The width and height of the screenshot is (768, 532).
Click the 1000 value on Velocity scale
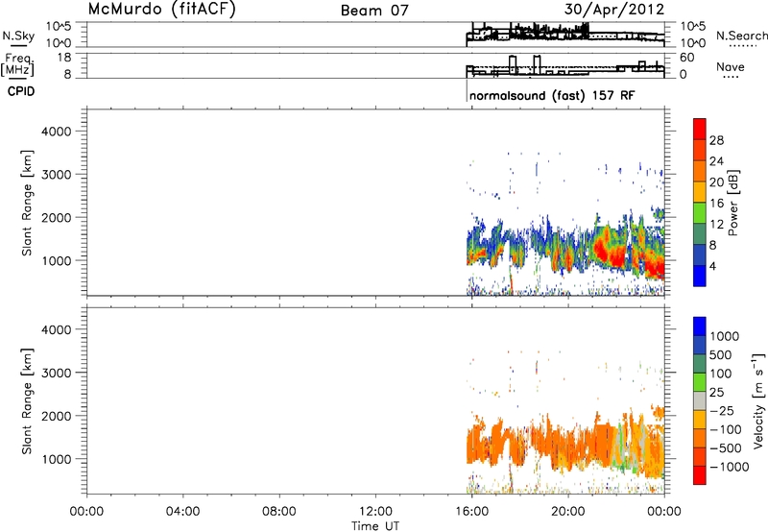click(x=725, y=336)
